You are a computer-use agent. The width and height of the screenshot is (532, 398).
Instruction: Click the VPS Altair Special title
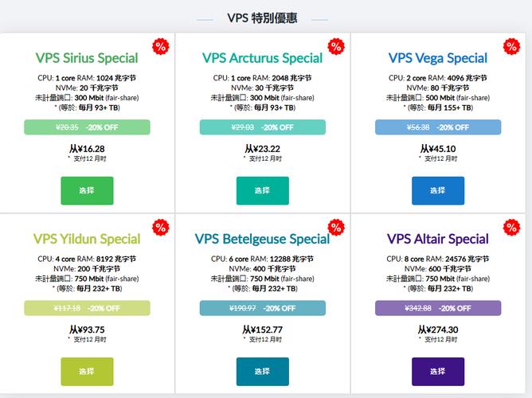coord(437,239)
